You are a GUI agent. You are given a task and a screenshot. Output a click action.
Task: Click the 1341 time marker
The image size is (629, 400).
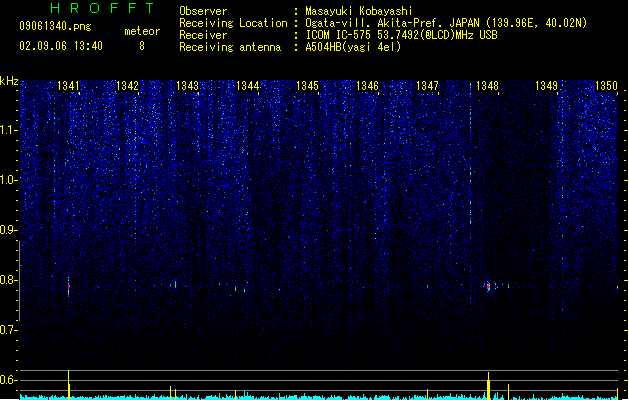point(68,86)
